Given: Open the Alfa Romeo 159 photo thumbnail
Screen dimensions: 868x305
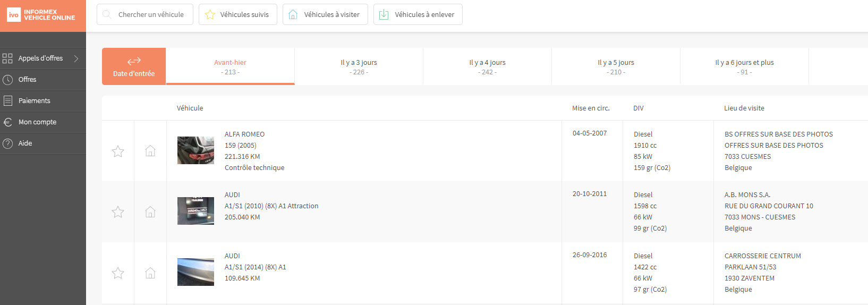Looking at the screenshot, I should point(195,150).
